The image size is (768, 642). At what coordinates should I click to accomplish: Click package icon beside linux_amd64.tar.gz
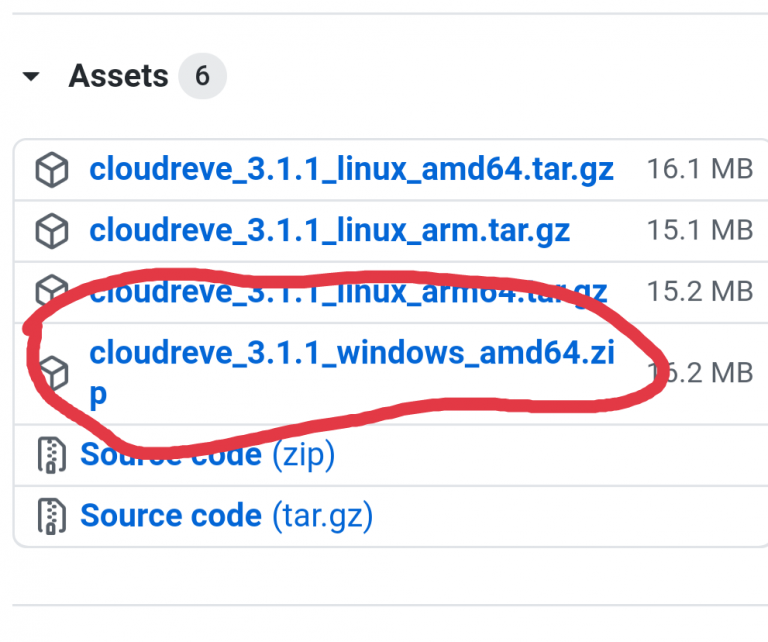[51, 170]
